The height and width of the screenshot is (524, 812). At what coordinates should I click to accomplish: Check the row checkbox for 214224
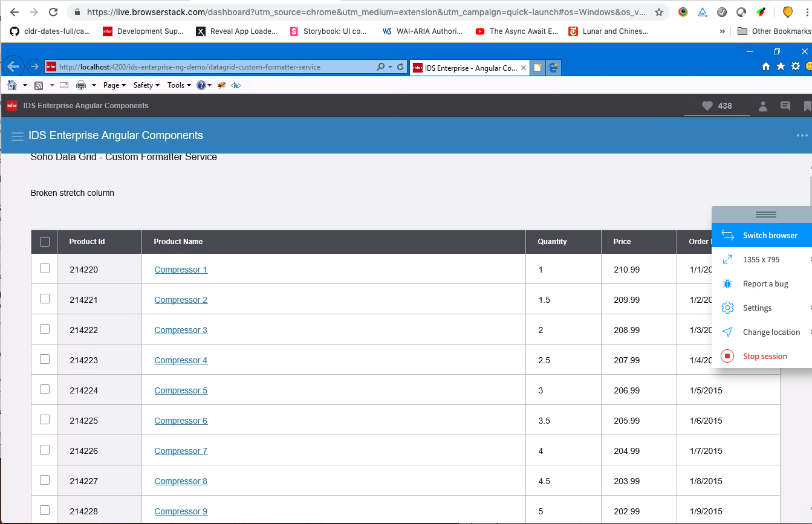click(x=45, y=389)
